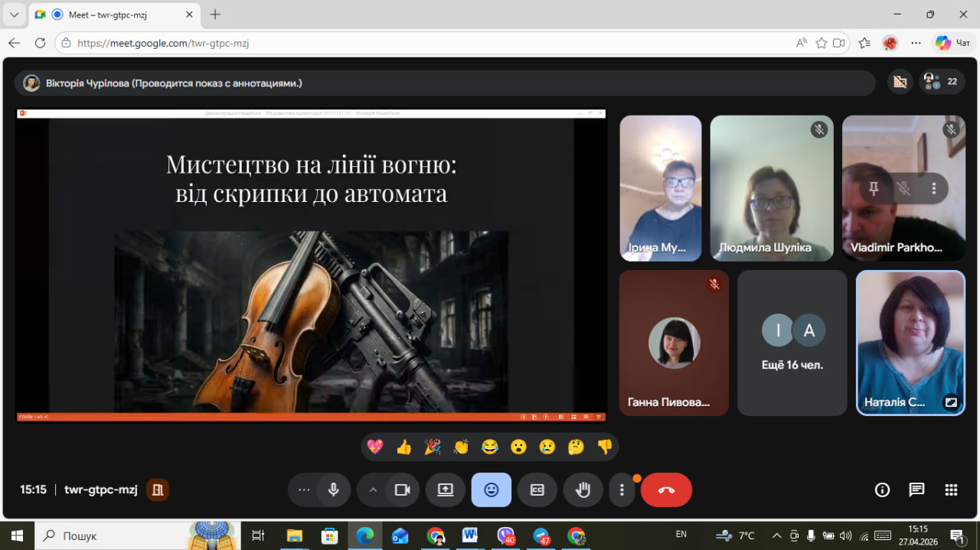
Task: Open meeting details info icon
Action: pyautogui.click(x=882, y=490)
